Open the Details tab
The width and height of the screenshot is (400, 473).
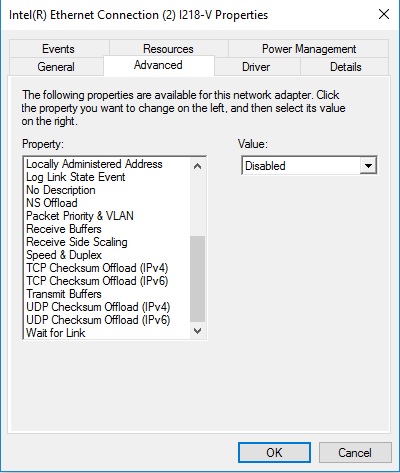click(x=345, y=67)
